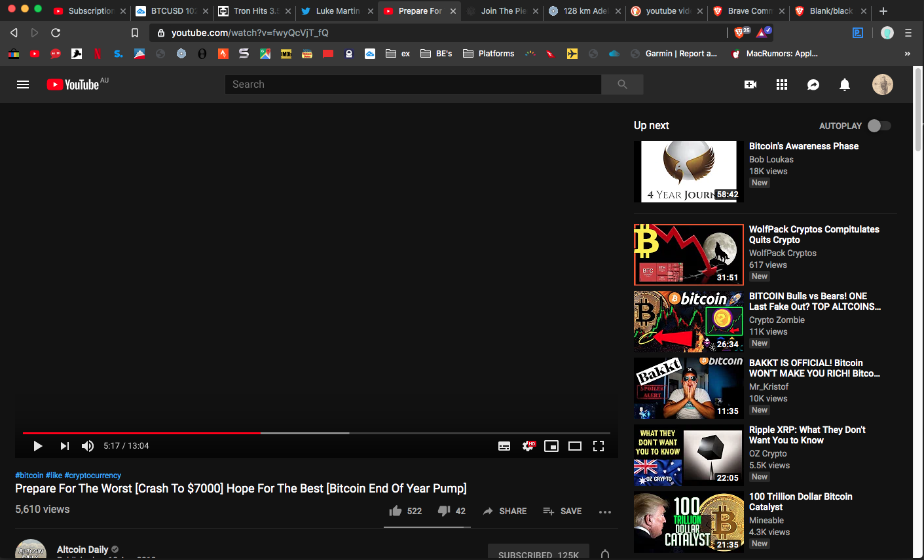Open the BE's bookmarks folder
The height and width of the screenshot is (560, 924).
pyautogui.click(x=436, y=54)
